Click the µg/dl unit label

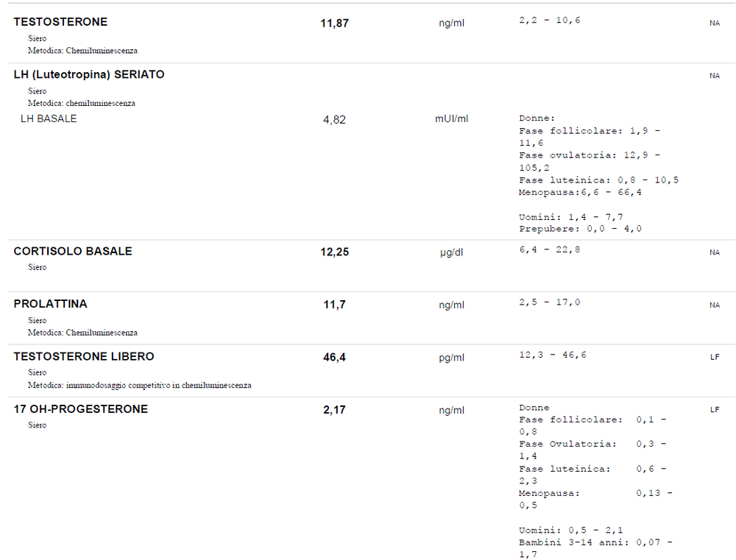451,252
